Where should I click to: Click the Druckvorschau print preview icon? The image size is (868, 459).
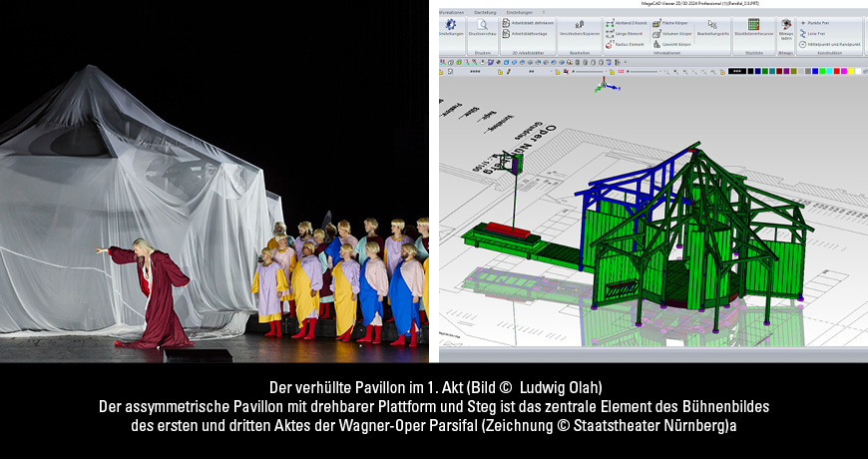coord(483,27)
